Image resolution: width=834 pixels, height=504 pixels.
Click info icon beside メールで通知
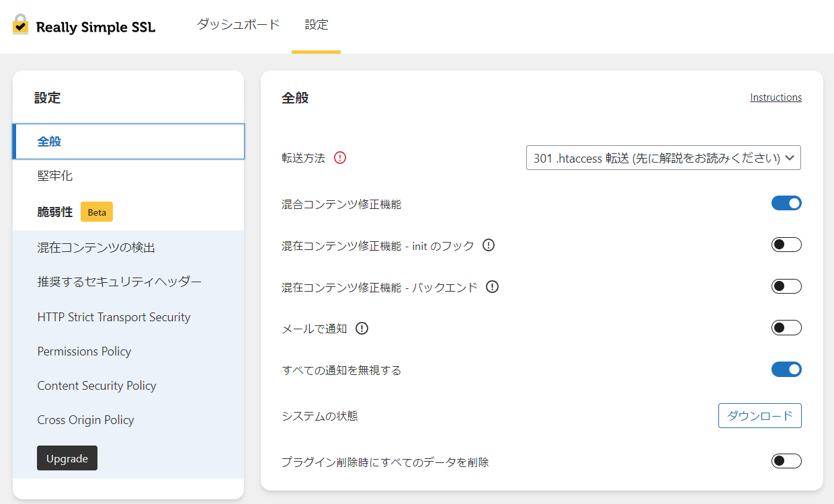362,329
